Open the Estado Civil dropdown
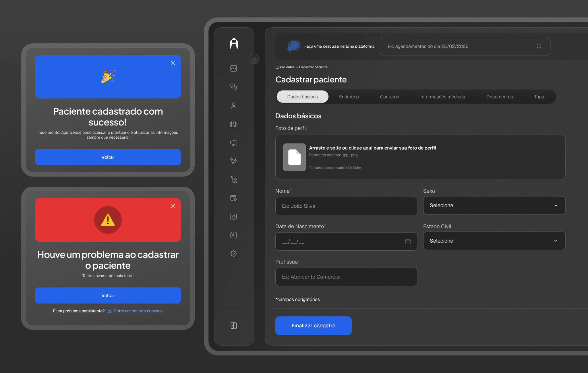The image size is (588, 373). (x=494, y=241)
